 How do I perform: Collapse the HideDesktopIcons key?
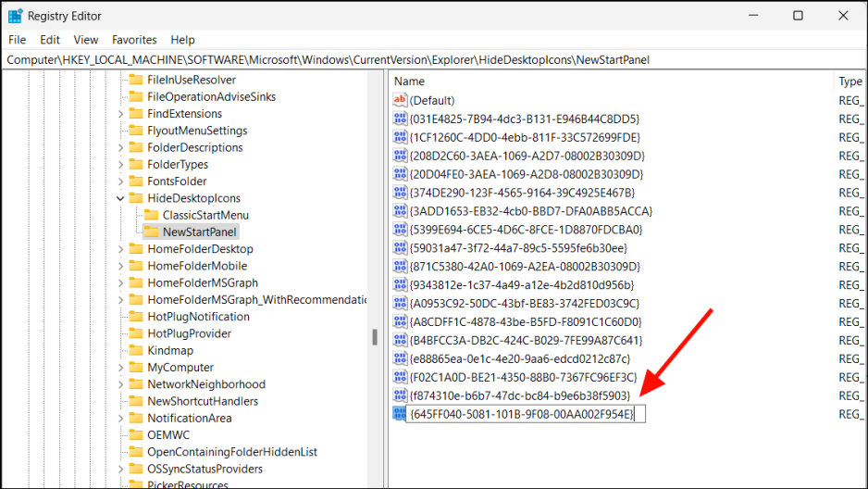coord(120,198)
